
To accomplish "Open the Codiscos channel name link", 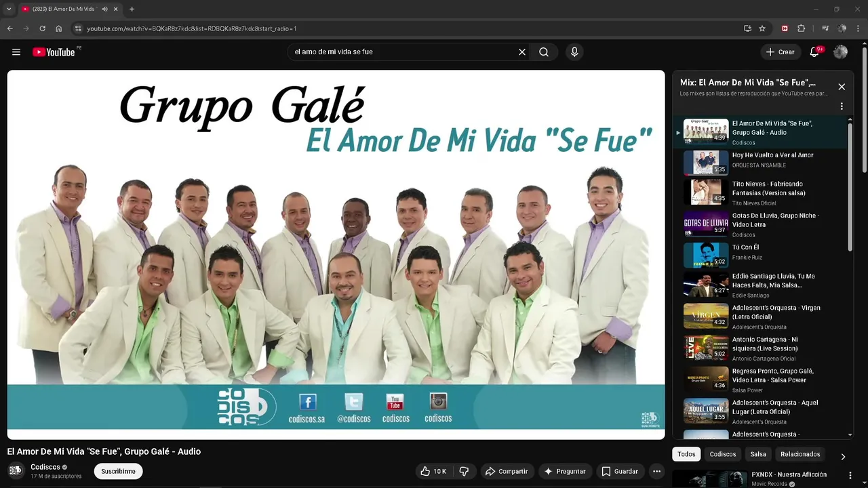I will [x=45, y=467].
